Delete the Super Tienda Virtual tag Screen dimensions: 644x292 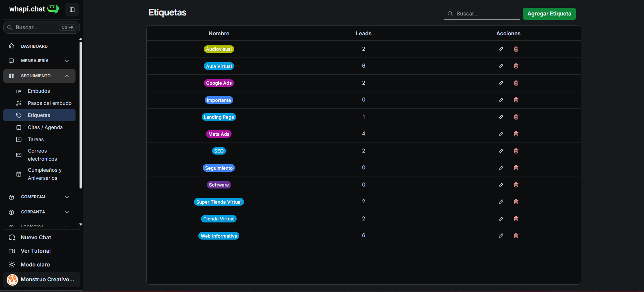coord(516,202)
